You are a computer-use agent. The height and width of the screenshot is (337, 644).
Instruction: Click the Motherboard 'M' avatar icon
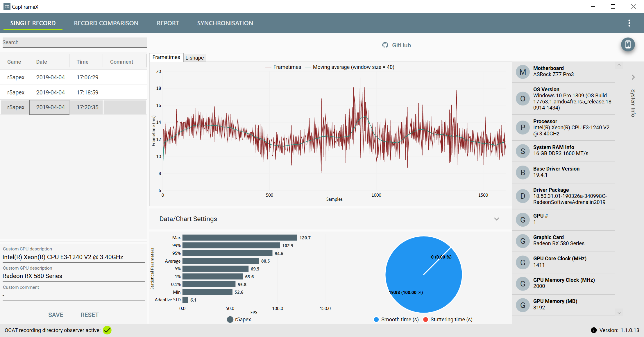click(x=523, y=72)
